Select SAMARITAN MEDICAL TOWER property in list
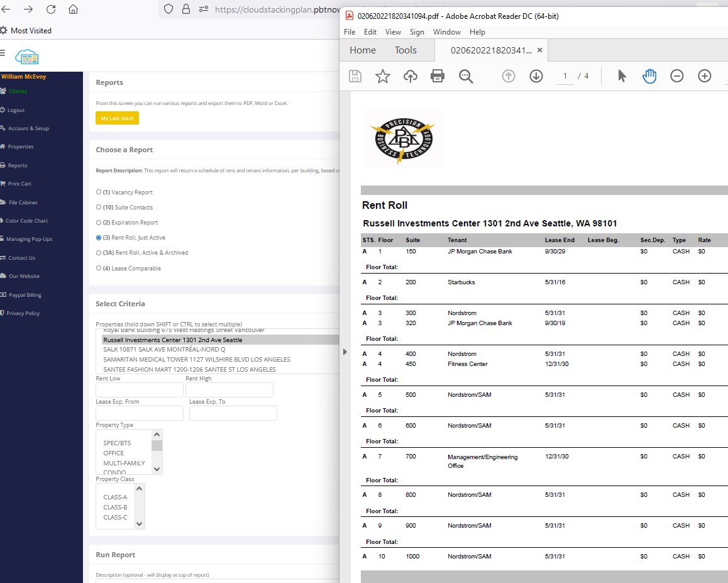Screen dimensions: 728x583 coord(197,360)
